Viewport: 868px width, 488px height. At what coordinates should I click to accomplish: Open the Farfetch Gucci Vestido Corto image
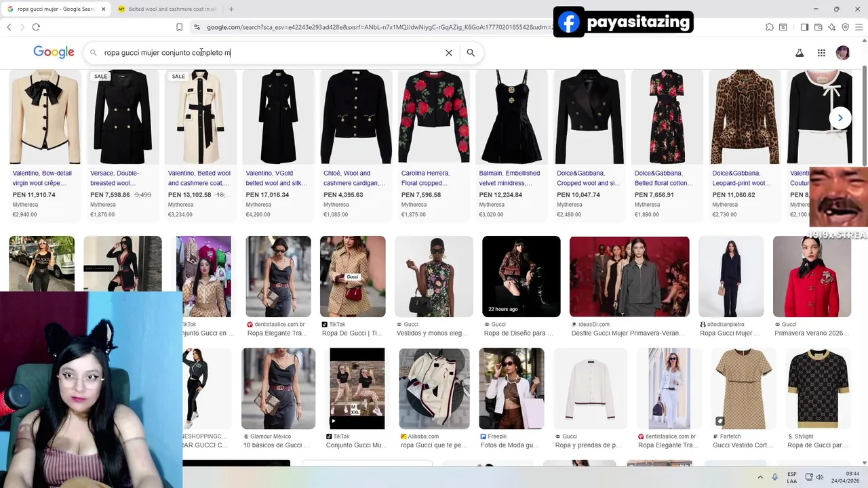pyautogui.click(x=745, y=388)
